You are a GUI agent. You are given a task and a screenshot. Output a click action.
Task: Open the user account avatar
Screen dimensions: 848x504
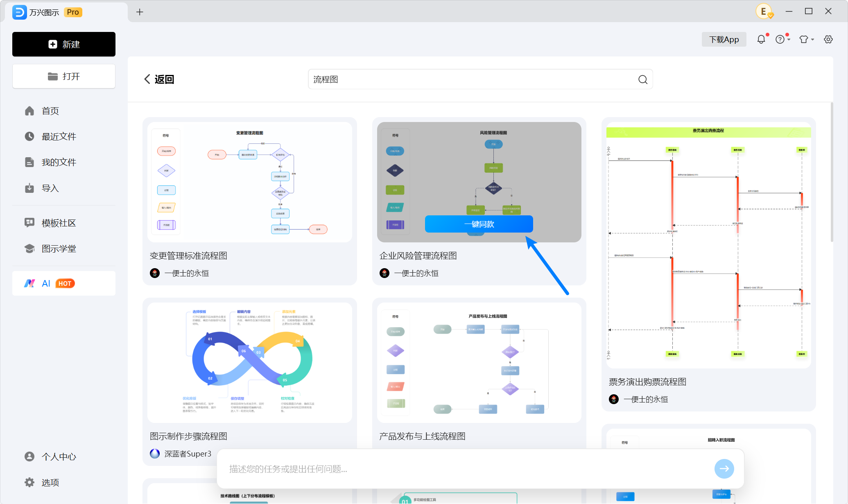click(x=764, y=11)
